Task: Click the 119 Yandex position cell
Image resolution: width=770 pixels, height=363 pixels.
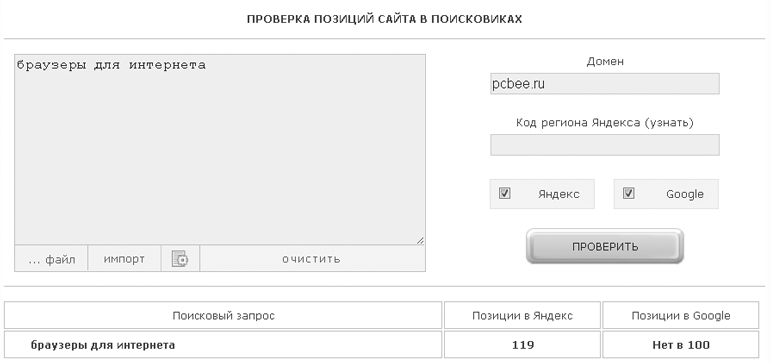Action: (x=522, y=345)
